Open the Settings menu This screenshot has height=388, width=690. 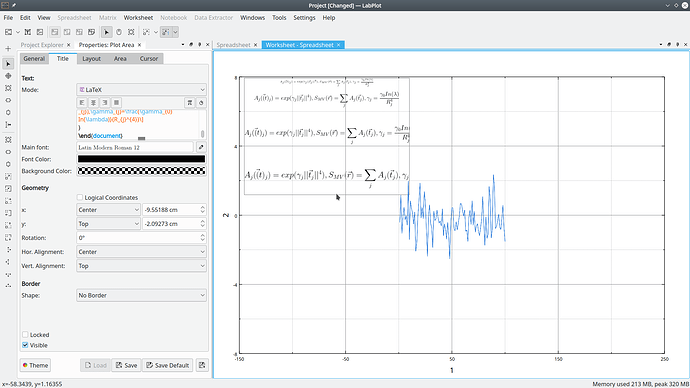[304, 18]
